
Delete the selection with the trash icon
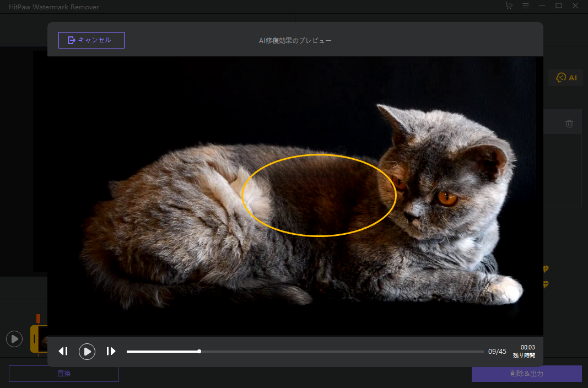[569, 124]
